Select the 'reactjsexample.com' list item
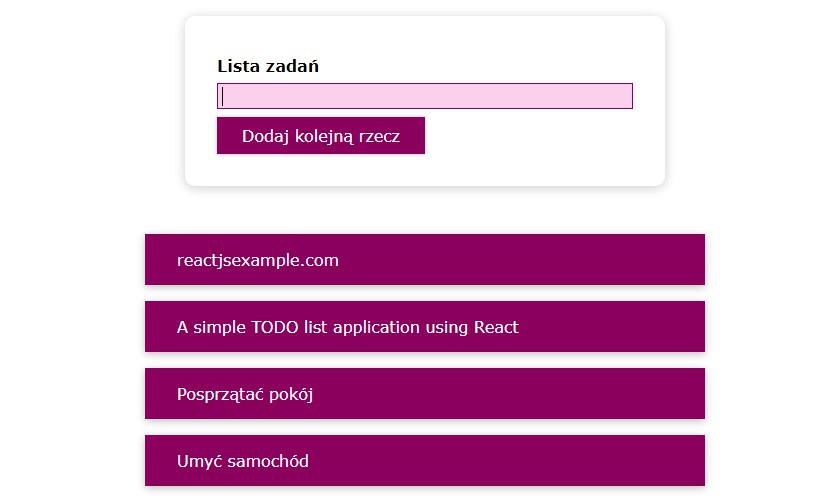Screen dimensions: 828x500 424,260
